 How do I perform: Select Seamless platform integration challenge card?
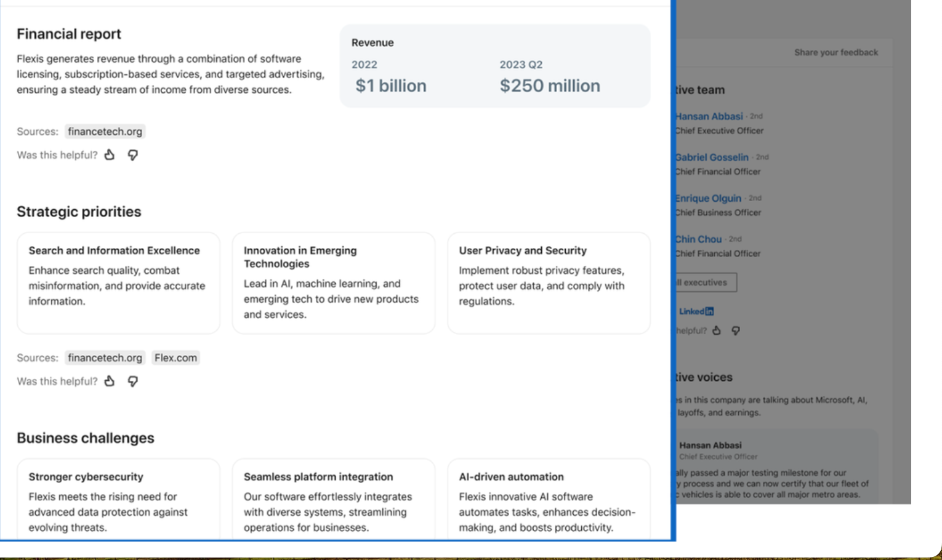pos(334,499)
